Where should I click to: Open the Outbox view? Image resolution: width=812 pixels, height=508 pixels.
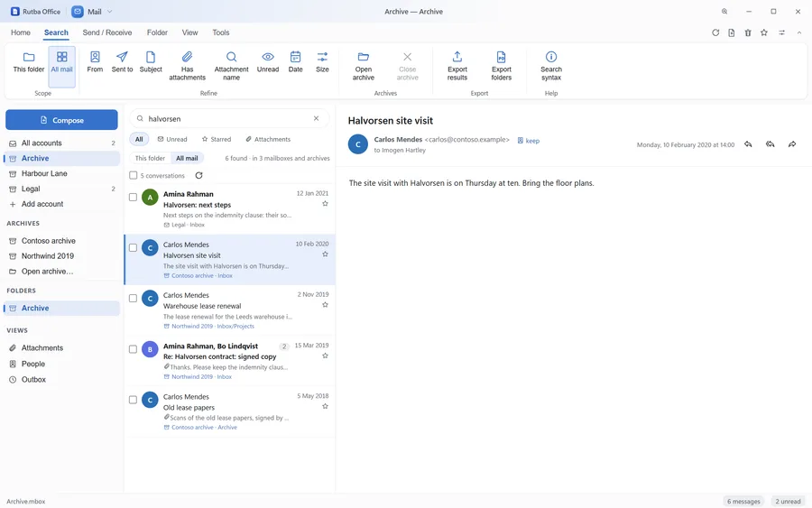[x=61, y=380]
